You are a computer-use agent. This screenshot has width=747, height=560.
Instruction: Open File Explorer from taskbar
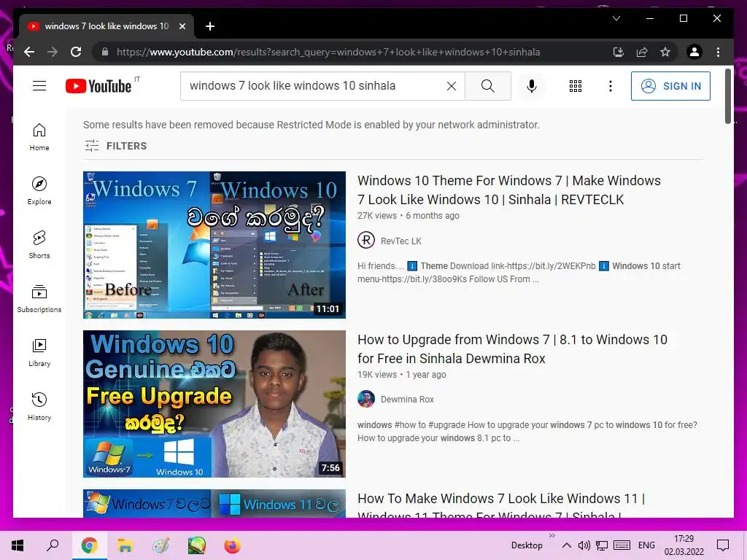pyautogui.click(x=125, y=545)
